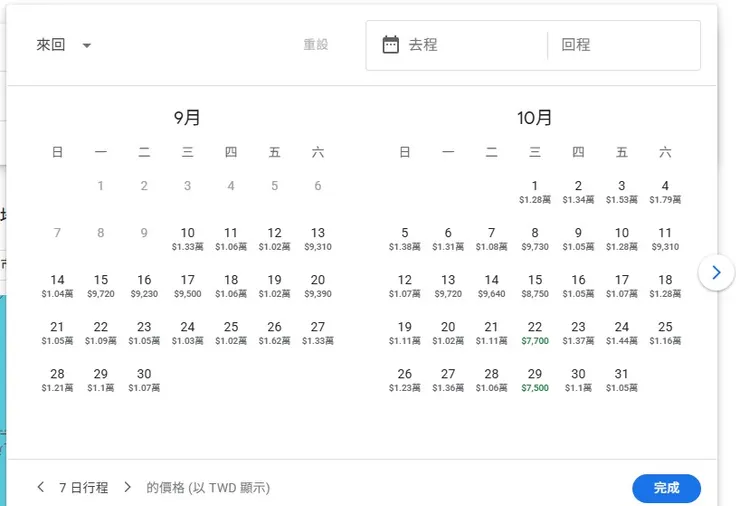Go to next month with right arrow
Viewport: 740px width, 506px height.
tap(716, 272)
